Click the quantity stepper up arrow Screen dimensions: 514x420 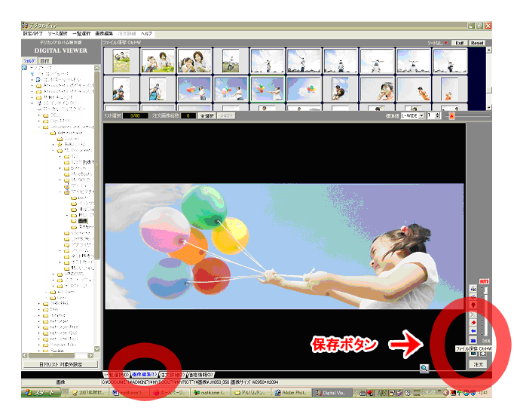[437, 114]
